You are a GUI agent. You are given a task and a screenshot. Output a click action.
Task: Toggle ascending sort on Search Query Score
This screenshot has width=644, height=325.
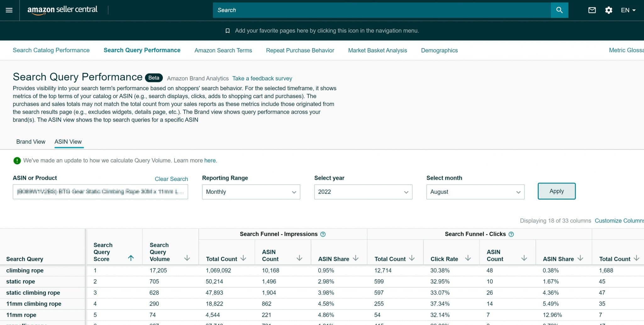coord(131,258)
